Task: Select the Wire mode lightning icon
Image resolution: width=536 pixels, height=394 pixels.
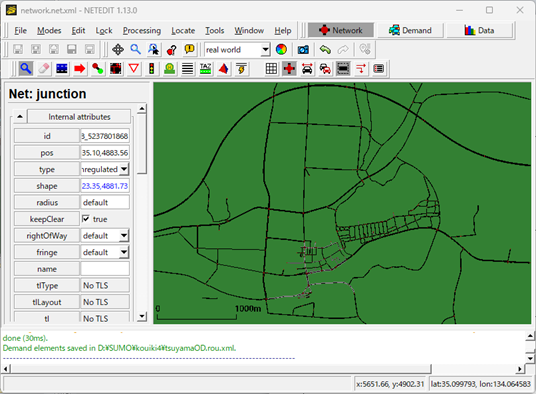Action: point(241,69)
